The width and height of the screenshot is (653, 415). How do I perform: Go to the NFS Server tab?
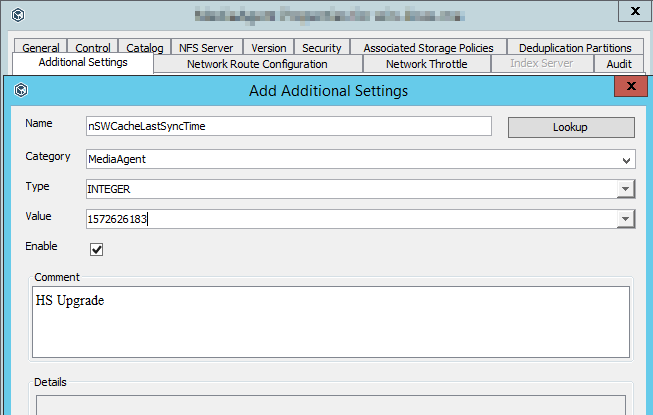pos(207,47)
